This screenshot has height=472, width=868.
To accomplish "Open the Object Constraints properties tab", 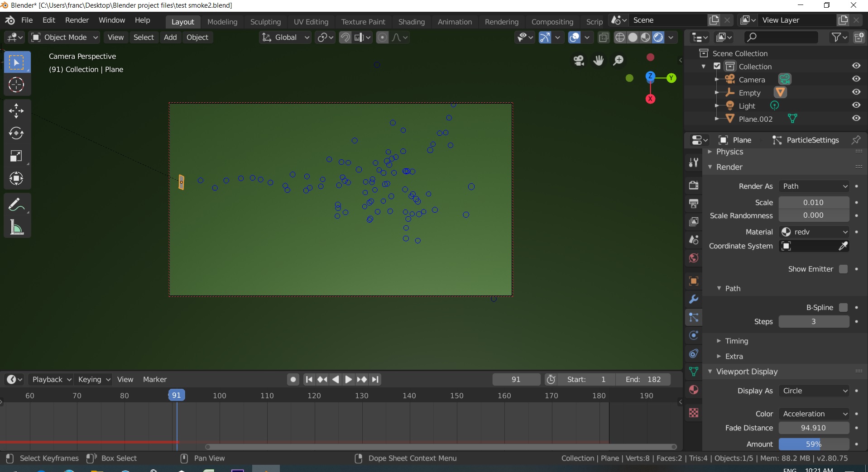I will click(694, 353).
